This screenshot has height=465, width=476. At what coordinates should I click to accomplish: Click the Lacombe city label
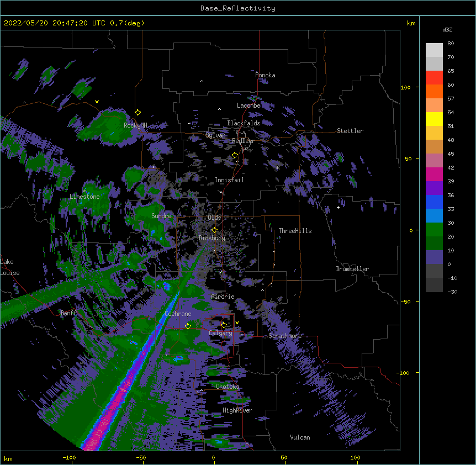[x=248, y=105]
